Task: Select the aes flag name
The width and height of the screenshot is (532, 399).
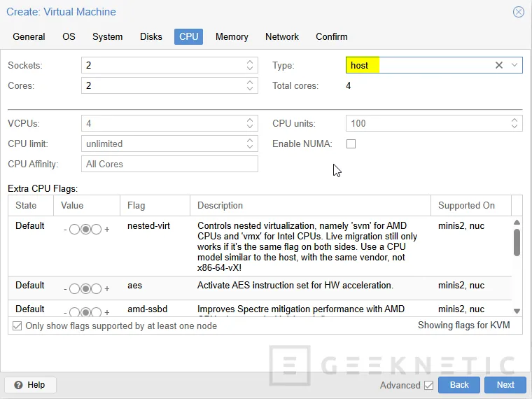Action: [134, 286]
